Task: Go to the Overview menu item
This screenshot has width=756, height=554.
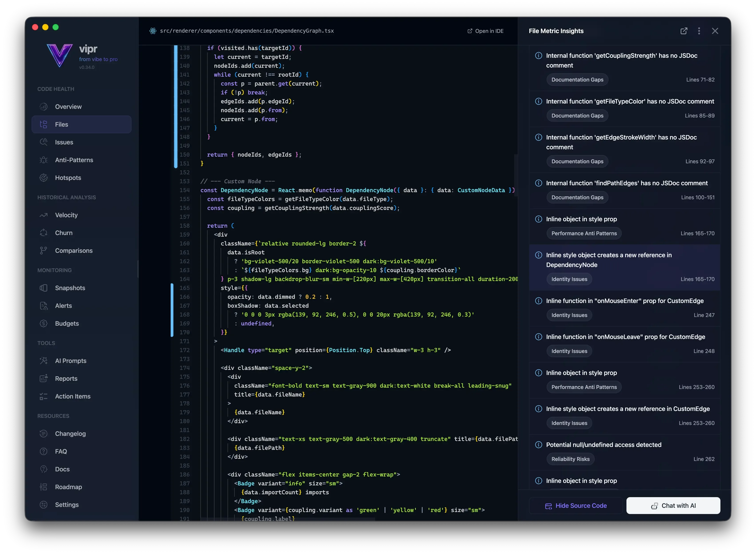Action: click(82, 107)
